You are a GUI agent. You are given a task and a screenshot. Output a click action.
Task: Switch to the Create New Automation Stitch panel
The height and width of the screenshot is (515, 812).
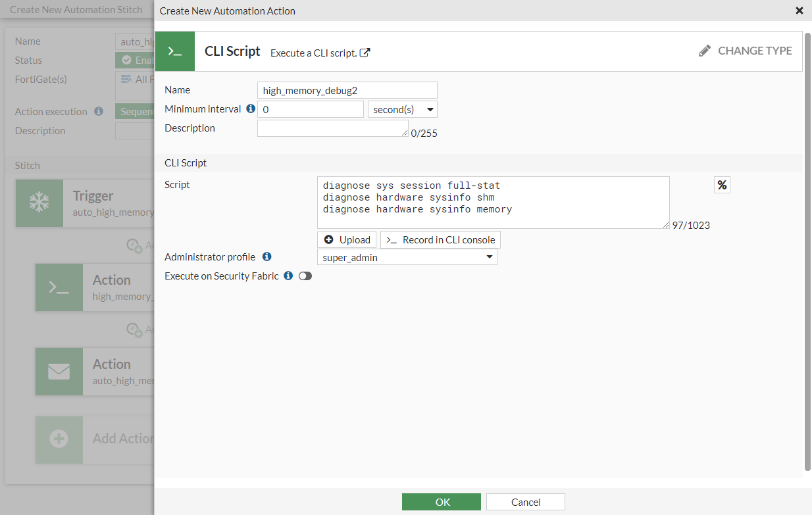pos(76,10)
